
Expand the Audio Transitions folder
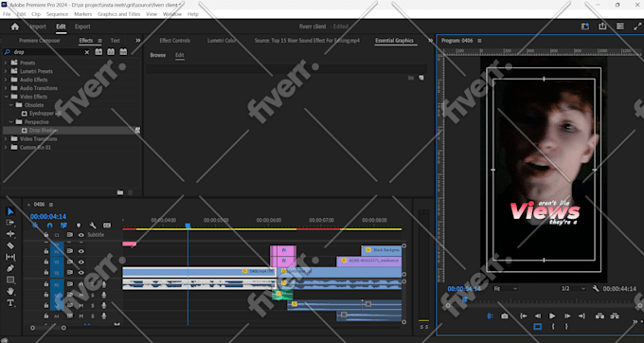click(x=6, y=88)
